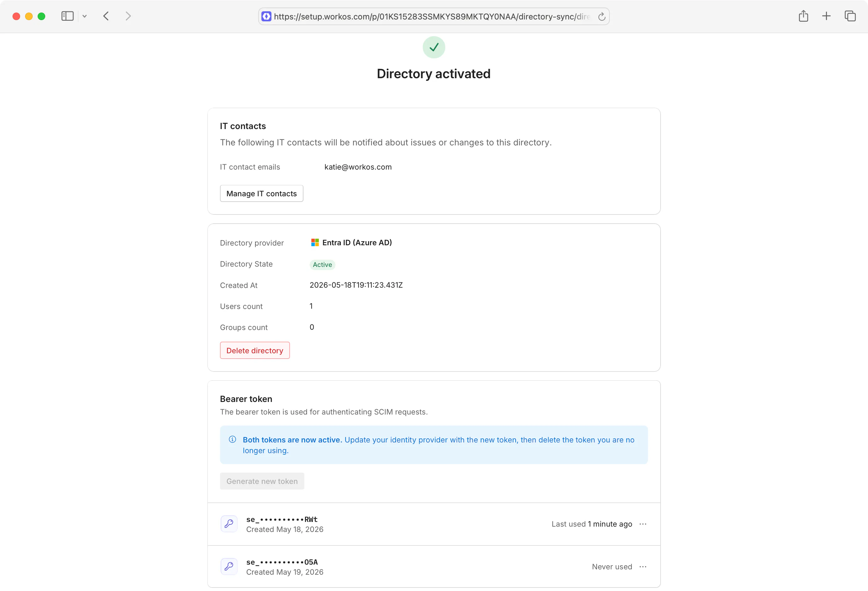Go forward with the next-page arrow
868x591 pixels.
tap(128, 16)
